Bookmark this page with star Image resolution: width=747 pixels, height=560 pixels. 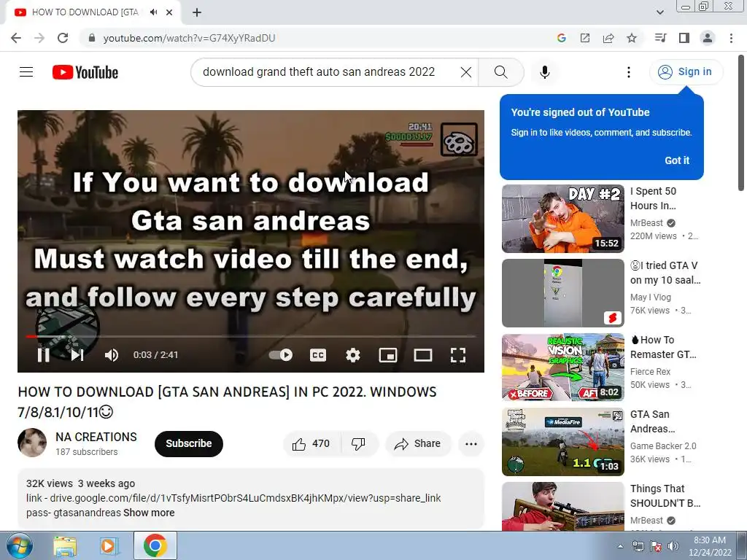click(632, 38)
